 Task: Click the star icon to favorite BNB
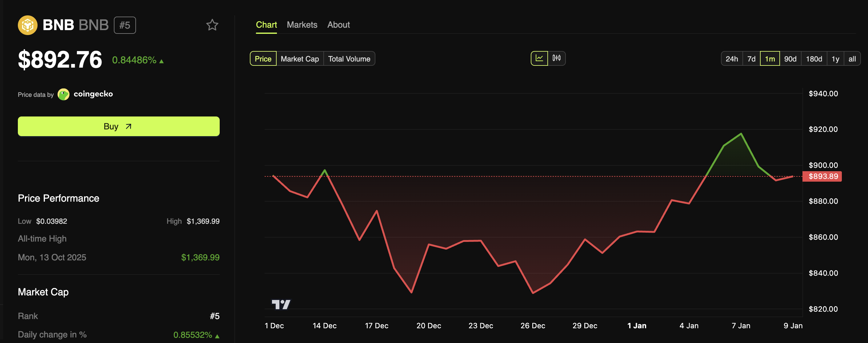pos(212,25)
